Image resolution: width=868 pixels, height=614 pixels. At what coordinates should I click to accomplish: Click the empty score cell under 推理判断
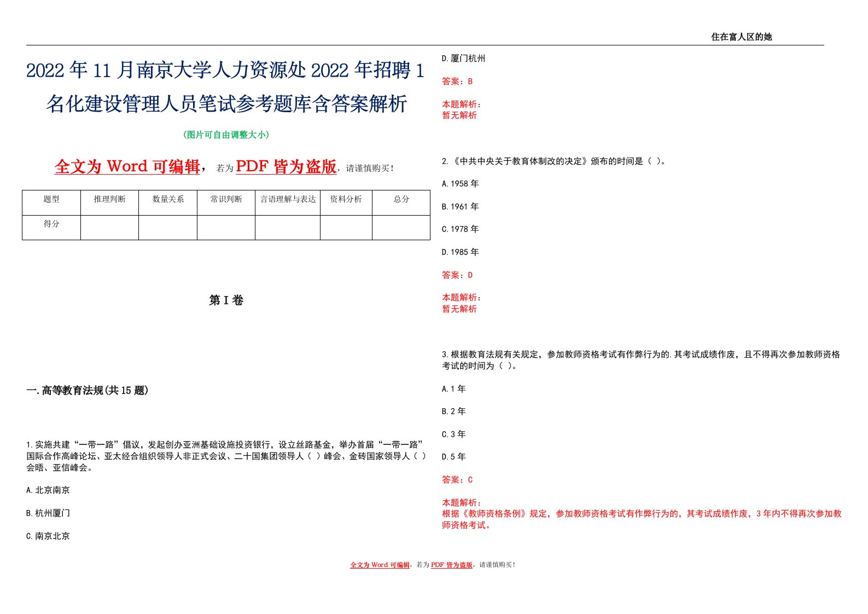pos(109,228)
